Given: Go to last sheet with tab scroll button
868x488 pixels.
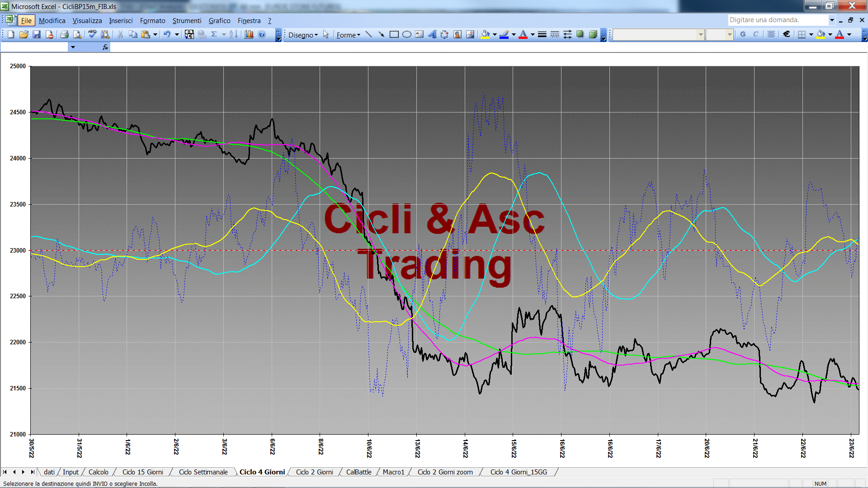Looking at the screenshot, I should click(32, 472).
